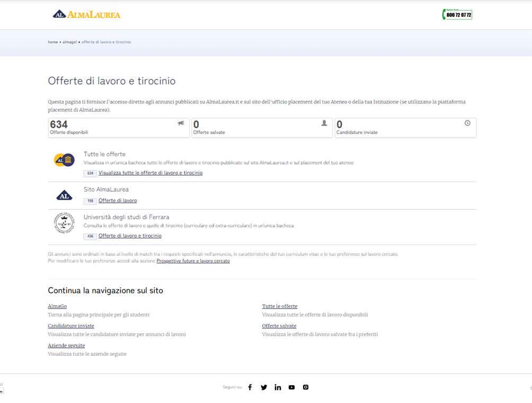Click 'Visualizza tutte le candidature inviate per annunci' text
This screenshot has height=403, width=532.
point(117,335)
